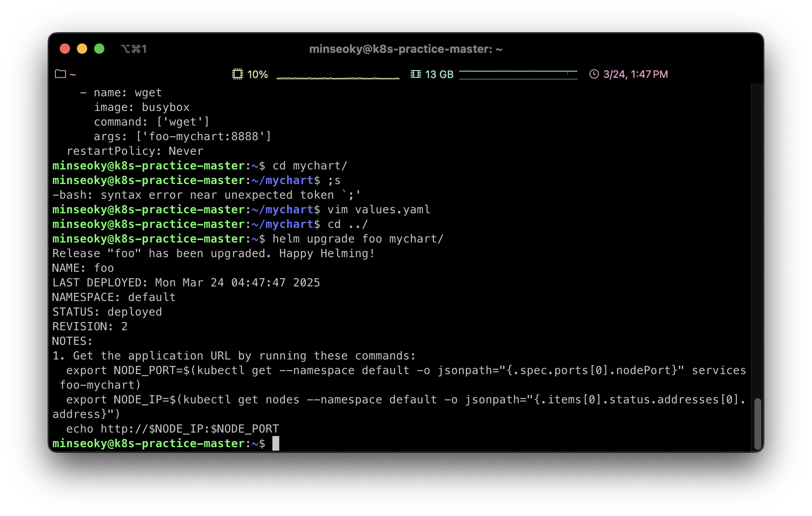Click the 3/24, 1:47 PM date display
The height and width of the screenshot is (516, 812).
pos(635,74)
